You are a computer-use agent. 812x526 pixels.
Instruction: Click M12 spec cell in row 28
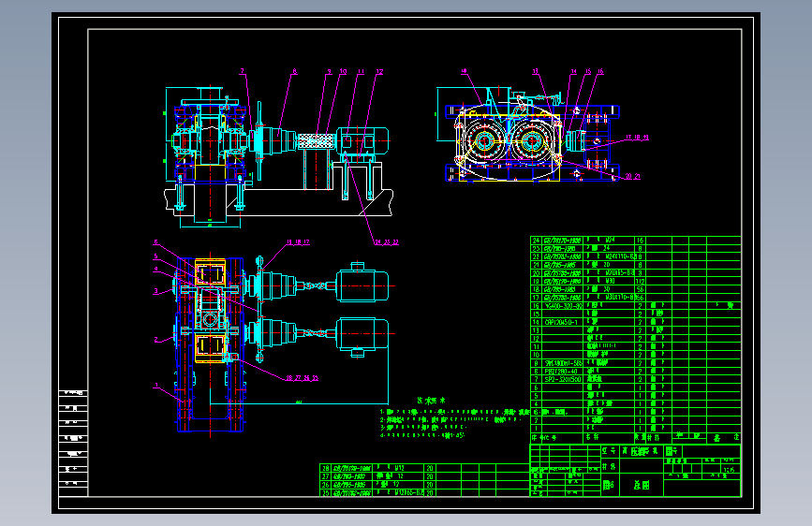(x=398, y=468)
